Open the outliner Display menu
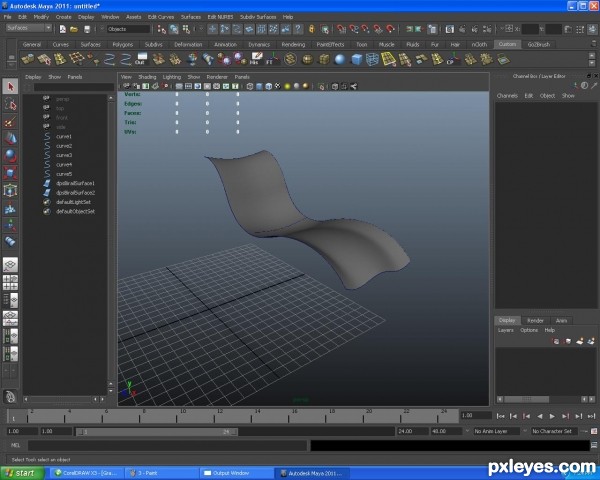600x480 pixels. (33, 77)
